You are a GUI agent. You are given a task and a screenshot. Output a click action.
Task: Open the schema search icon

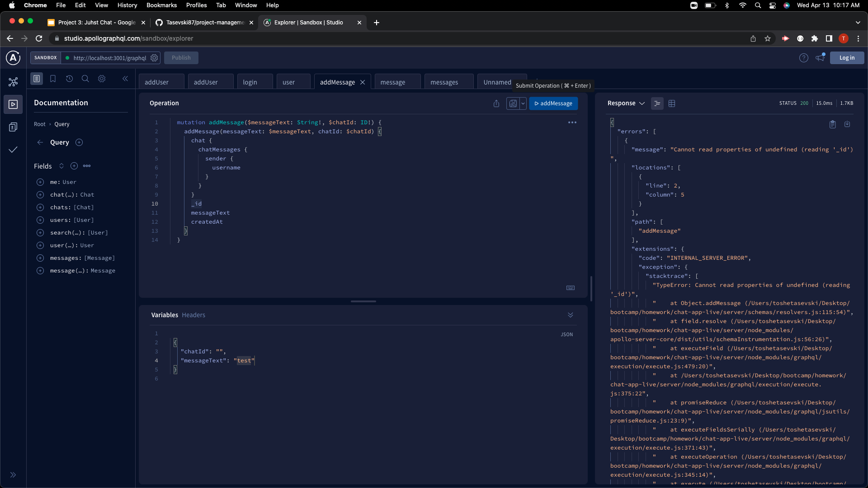[x=85, y=79]
